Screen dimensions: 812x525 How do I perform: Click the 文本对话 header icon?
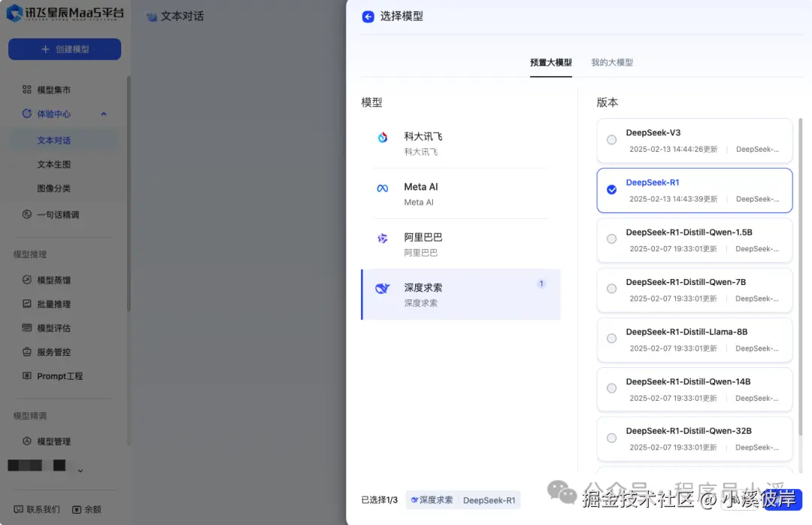tap(151, 17)
